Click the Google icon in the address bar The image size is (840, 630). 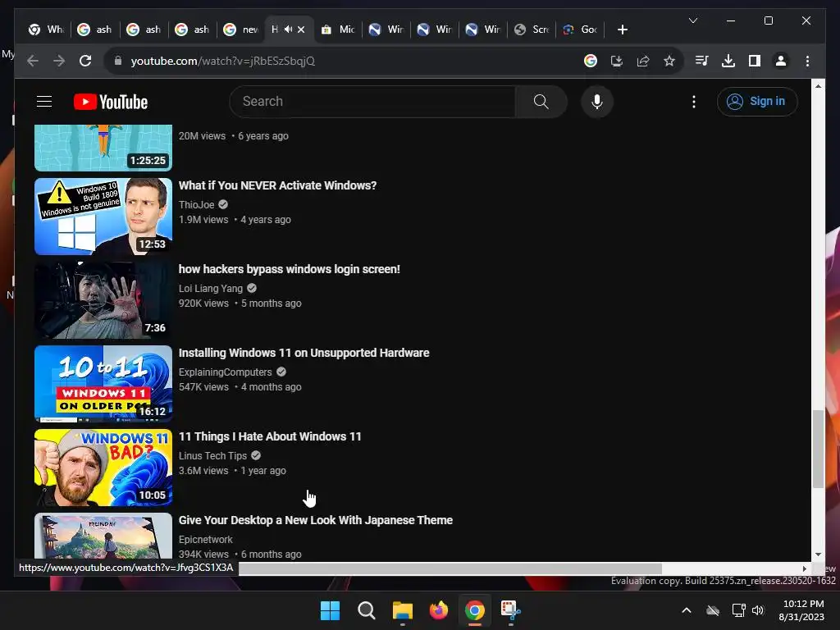coord(591,61)
